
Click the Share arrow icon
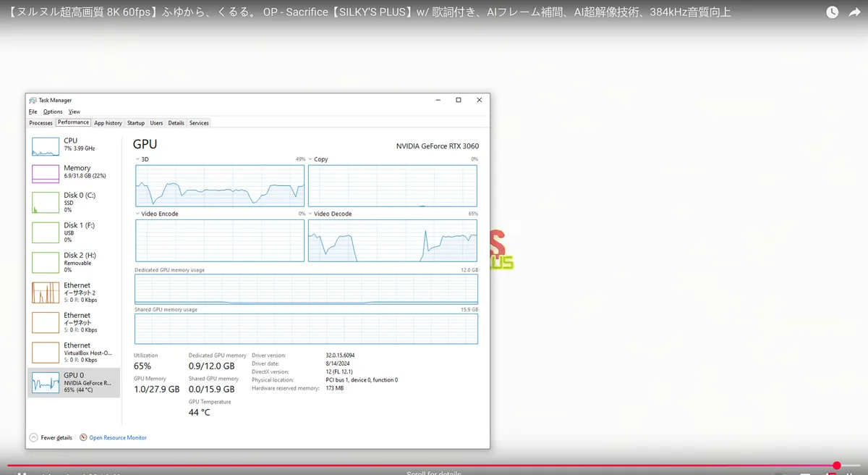click(x=854, y=12)
